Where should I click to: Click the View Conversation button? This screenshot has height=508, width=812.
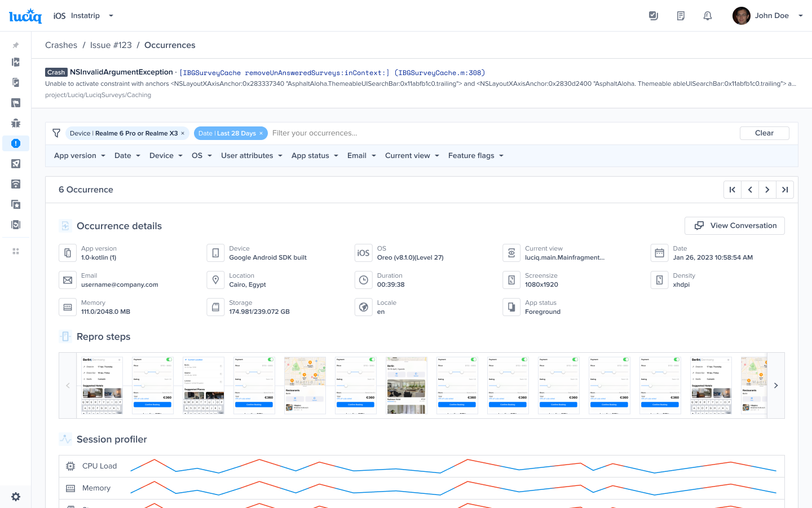click(734, 226)
